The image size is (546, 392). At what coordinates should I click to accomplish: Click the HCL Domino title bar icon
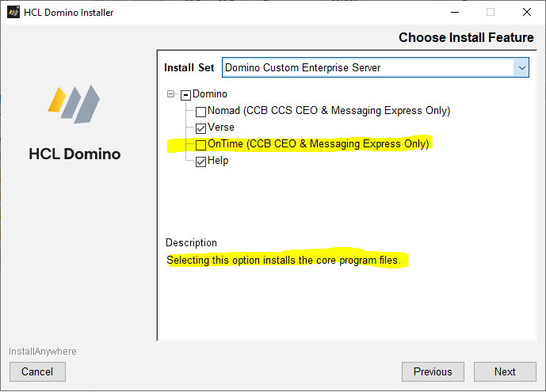point(13,13)
